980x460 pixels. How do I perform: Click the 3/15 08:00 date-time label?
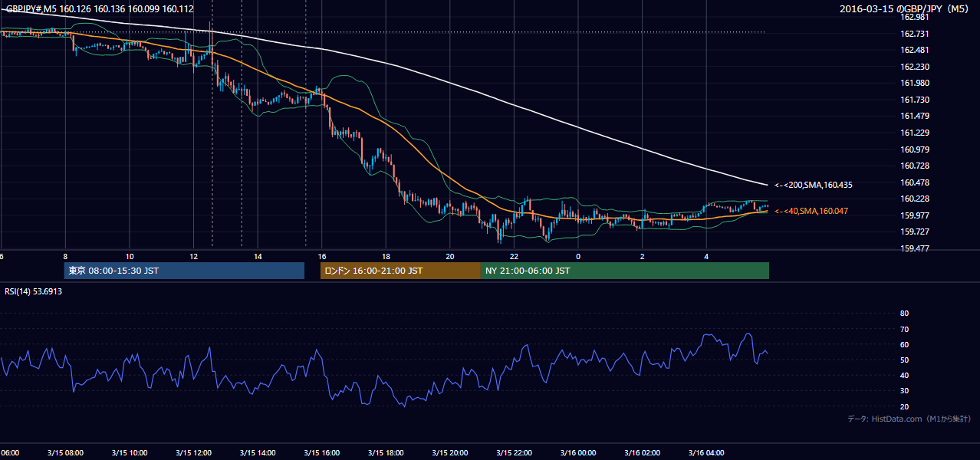click(x=64, y=452)
